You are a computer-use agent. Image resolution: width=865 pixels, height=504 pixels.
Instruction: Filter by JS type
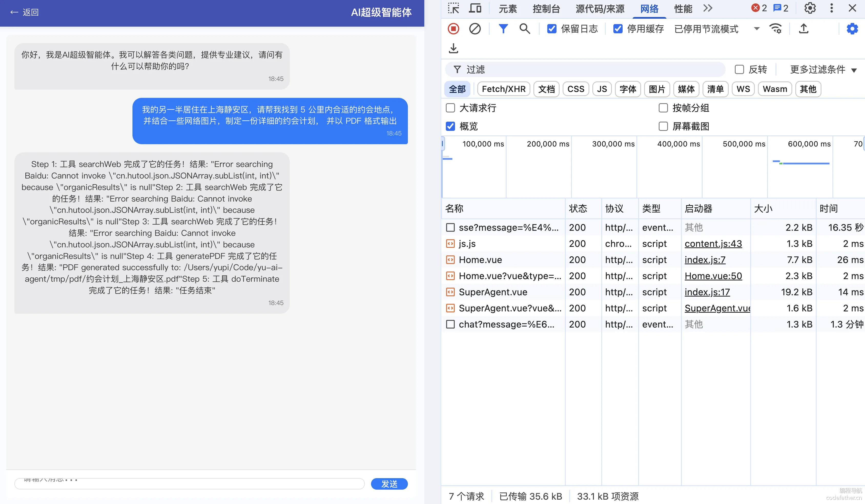pyautogui.click(x=602, y=89)
